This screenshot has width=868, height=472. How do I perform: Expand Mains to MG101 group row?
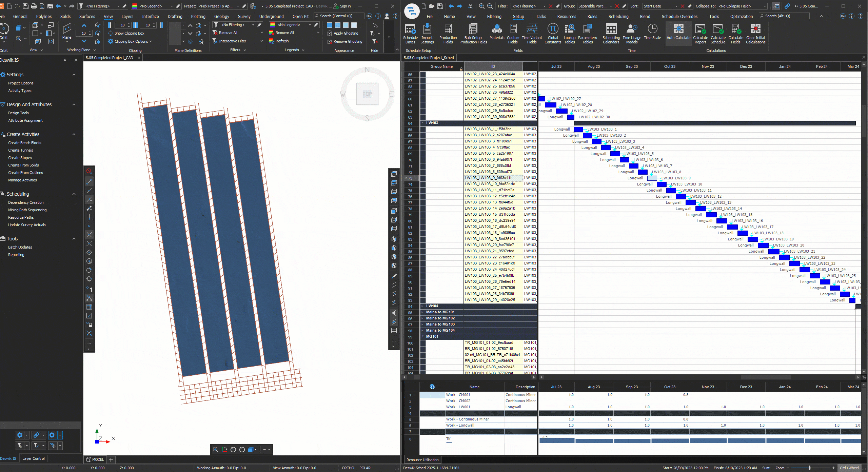422,312
